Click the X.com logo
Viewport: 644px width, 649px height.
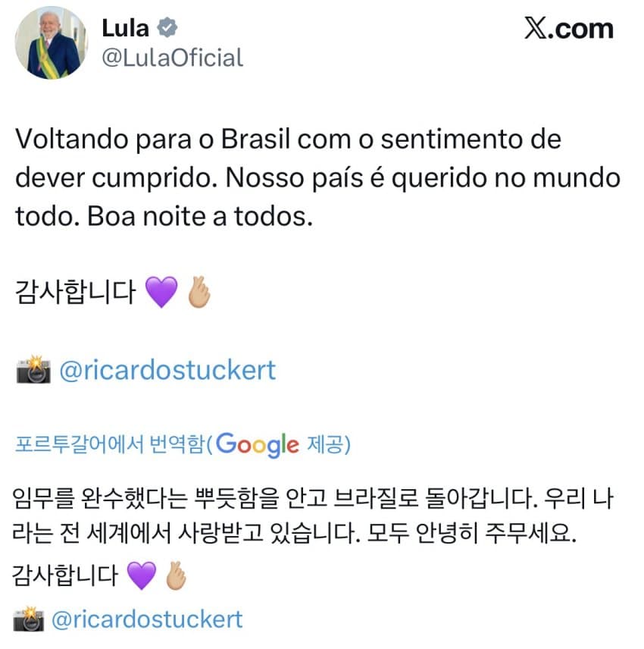569,29
